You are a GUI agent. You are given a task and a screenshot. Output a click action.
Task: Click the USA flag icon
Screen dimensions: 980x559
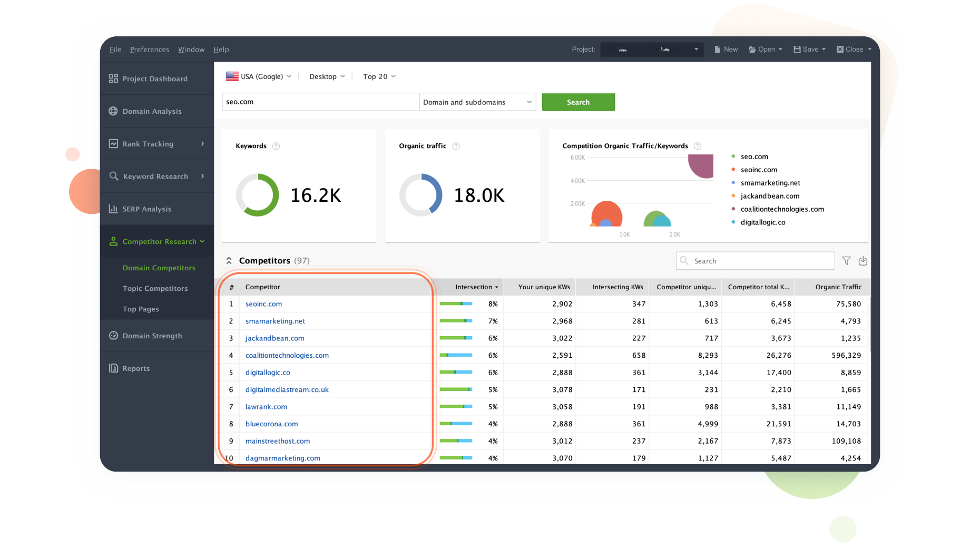(x=232, y=76)
